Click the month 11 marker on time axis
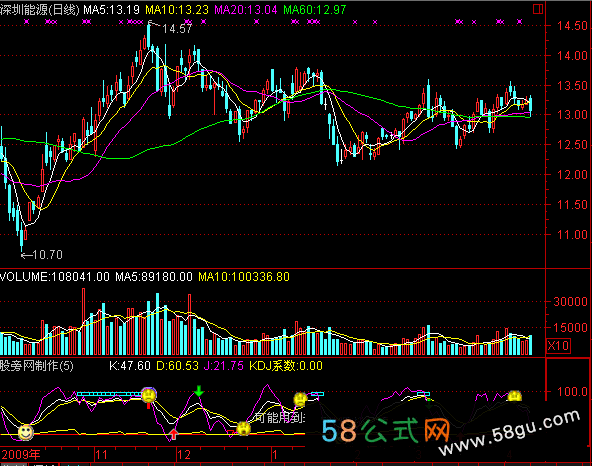 click(x=101, y=455)
